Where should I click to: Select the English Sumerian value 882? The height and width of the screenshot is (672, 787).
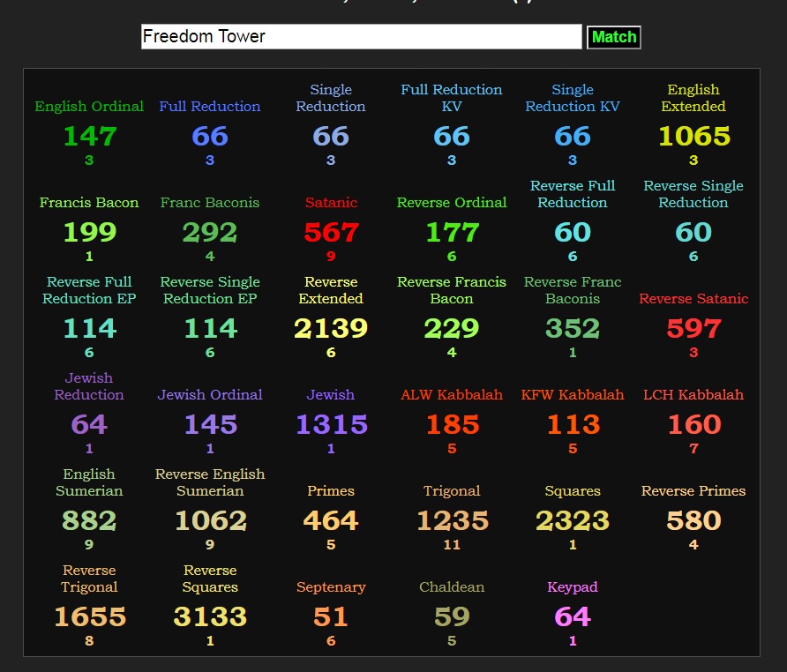point(89,520)
